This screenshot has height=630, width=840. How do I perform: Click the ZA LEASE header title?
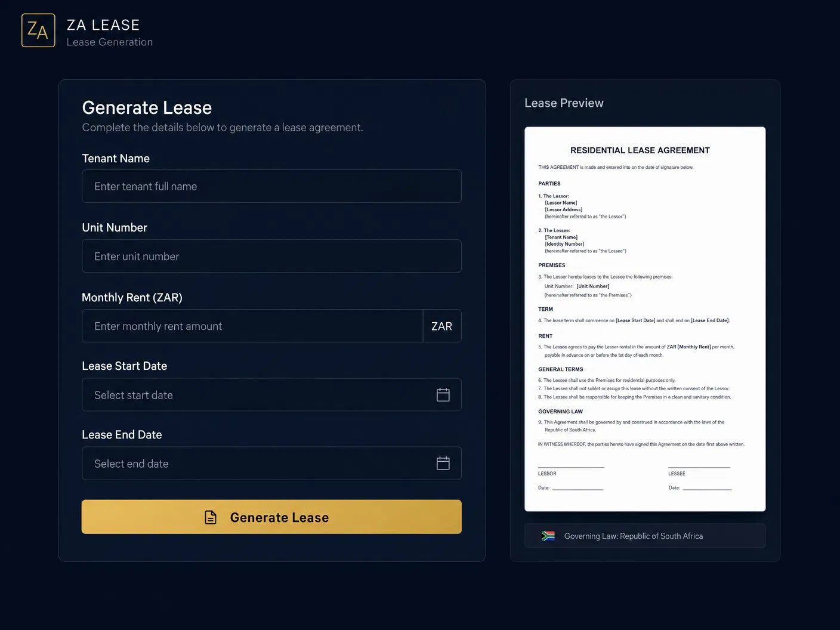[x=103, y=25]
